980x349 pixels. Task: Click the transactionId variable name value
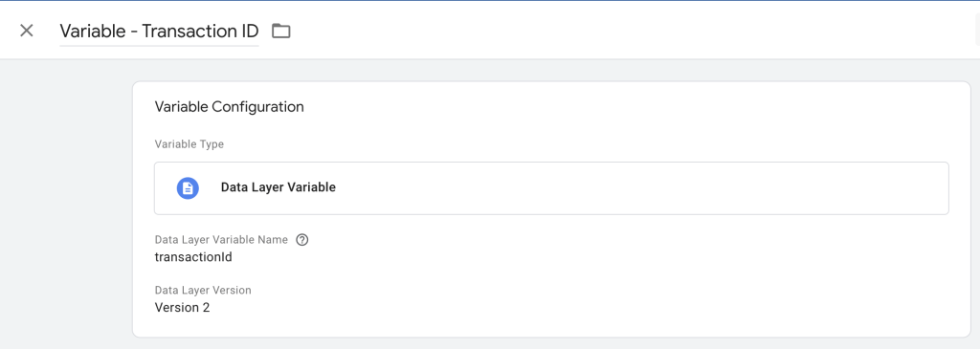click(x=193, y=256)
